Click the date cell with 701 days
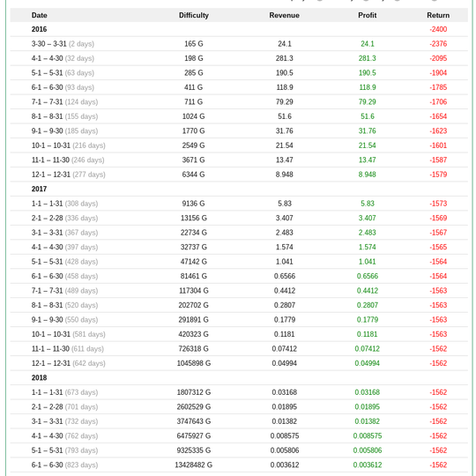476x476 pixels. pos(64,406)
